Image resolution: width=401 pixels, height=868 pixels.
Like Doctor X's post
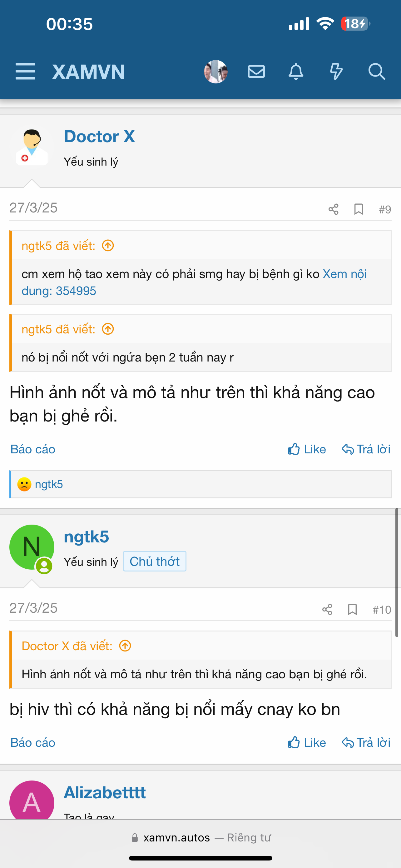click(307, 449)
